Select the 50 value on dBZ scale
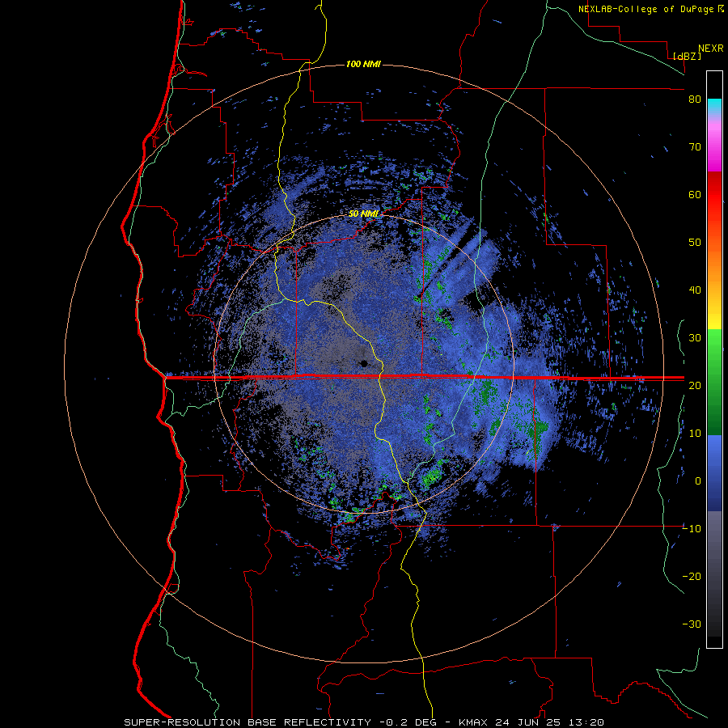The image size is (728, 728). click(x=695, y=243)
